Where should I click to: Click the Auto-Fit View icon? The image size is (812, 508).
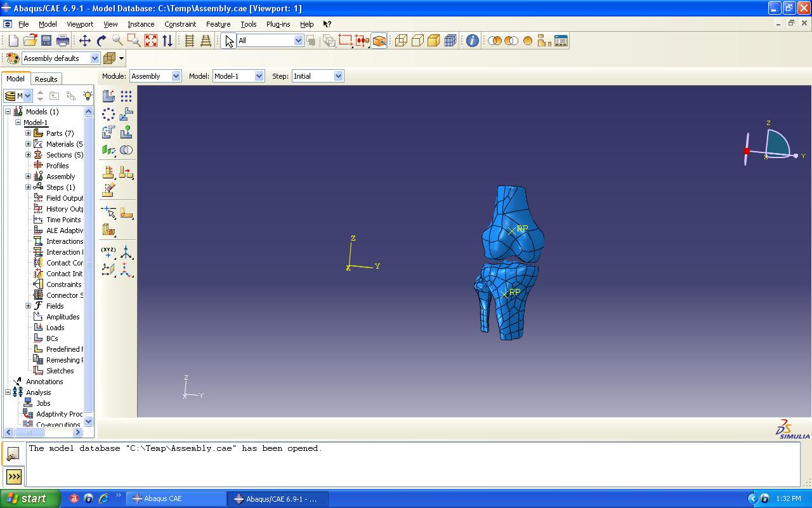click(151, 41)
